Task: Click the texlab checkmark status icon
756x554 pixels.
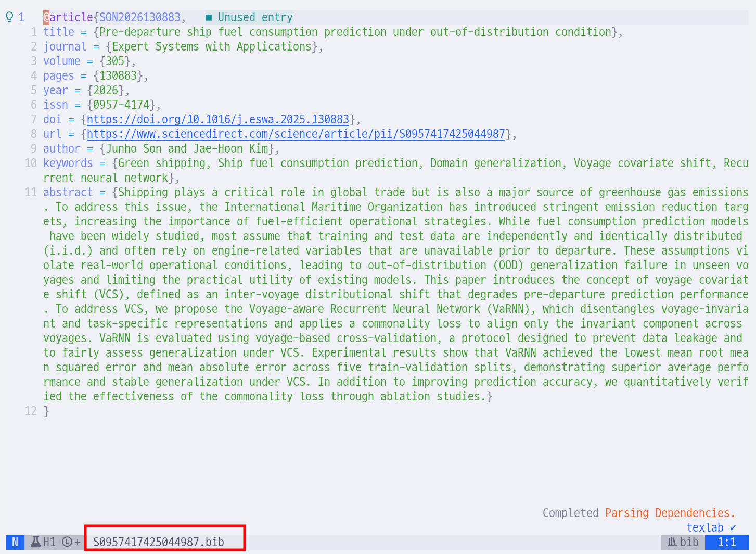Action: (x=733, y=527)
